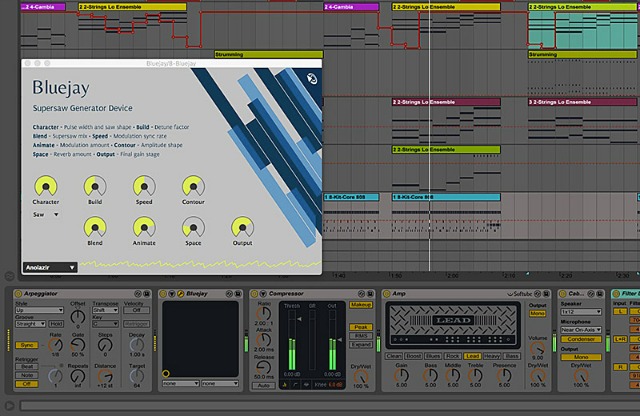The height and width of the screenshot is (416, 640).
Task: Toggle the Filter device activator
Action: (x=616, y=294)
